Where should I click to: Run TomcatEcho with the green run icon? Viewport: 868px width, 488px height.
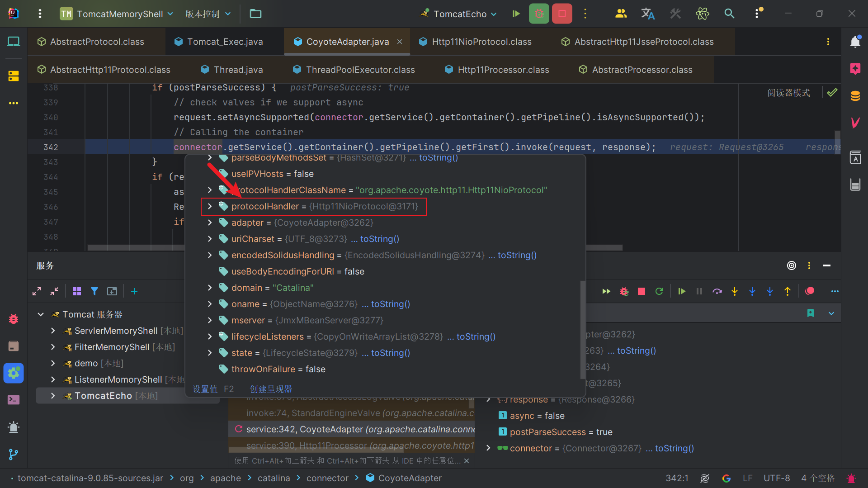516,14
